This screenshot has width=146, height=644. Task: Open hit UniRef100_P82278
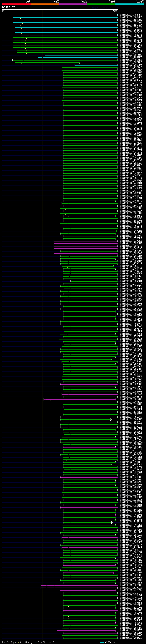coord(131,35)
